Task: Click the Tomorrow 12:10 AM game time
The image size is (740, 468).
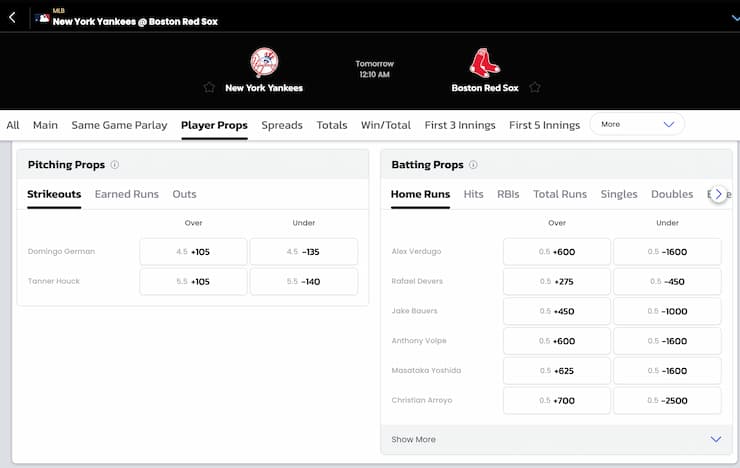Action: 375,69
